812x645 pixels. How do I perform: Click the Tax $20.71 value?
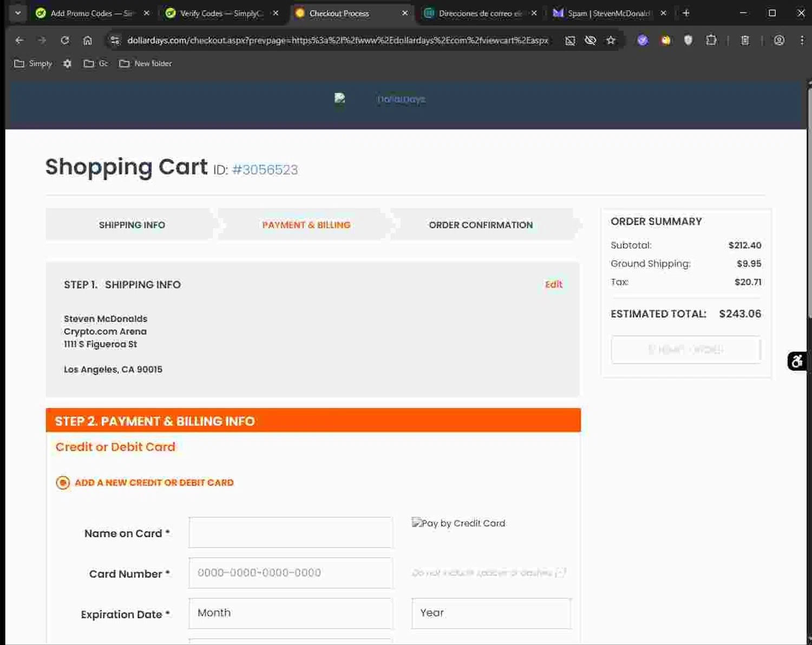click(x=748, y=282)
